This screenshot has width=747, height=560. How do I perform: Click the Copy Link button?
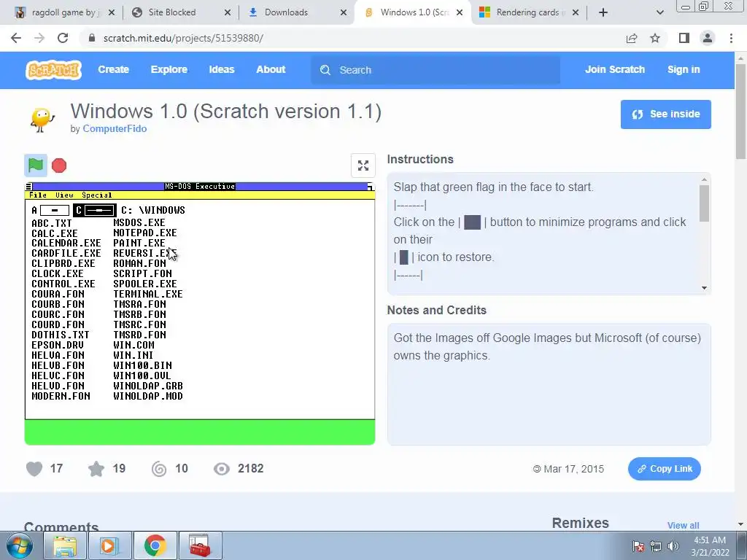[x=664, y=469]
